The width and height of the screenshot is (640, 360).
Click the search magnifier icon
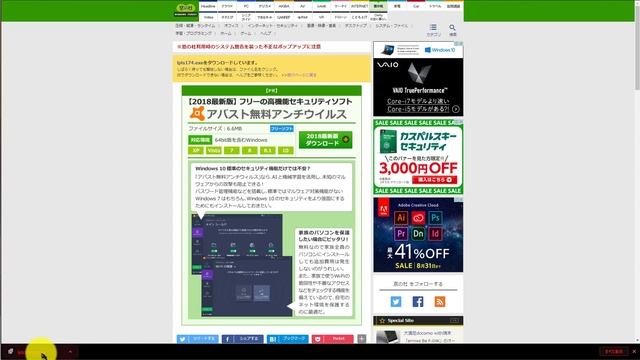[x=452, y=29]
